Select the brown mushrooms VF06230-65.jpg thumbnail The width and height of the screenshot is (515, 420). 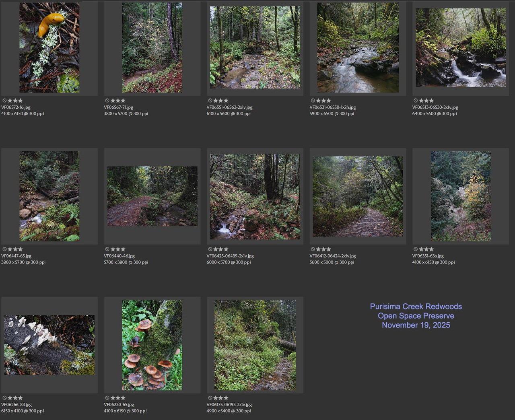click(x=152, y=345)
